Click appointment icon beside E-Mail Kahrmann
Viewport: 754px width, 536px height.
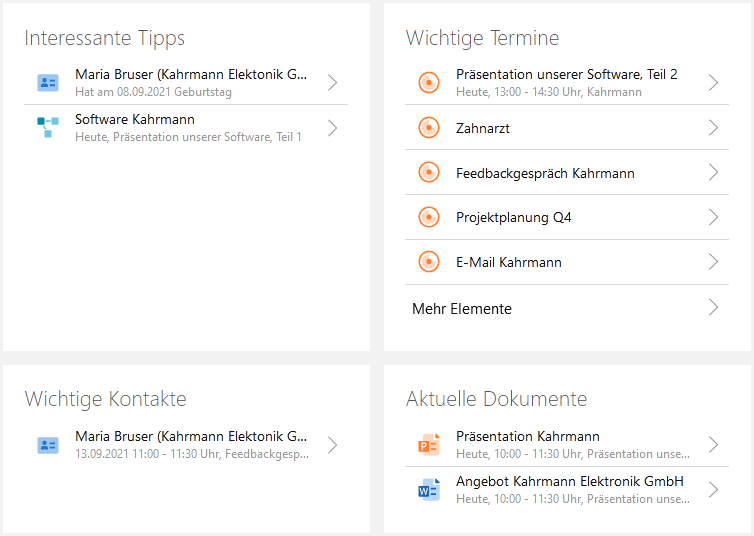tap(428, 262)
